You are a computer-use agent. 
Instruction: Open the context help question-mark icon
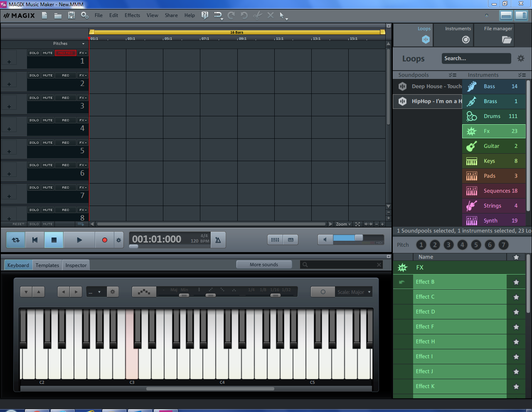(x=204, y=15)
